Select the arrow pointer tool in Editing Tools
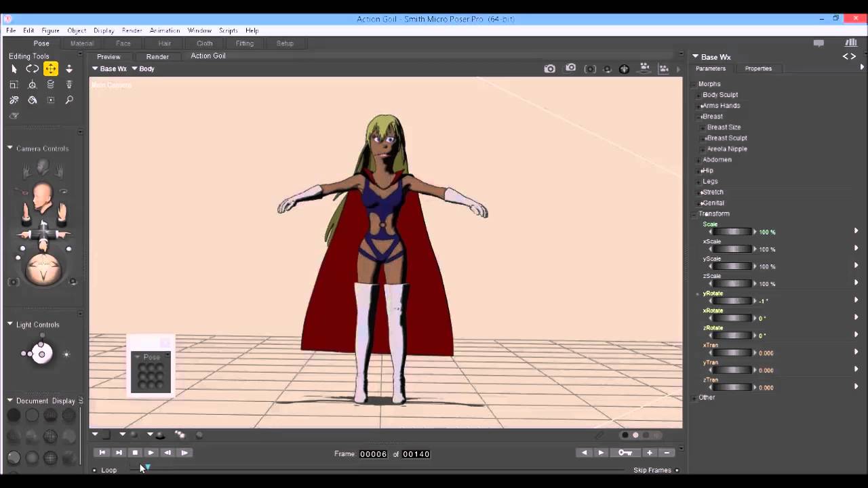This screenshot has width=868, height=488. click(x=14, y=69)
